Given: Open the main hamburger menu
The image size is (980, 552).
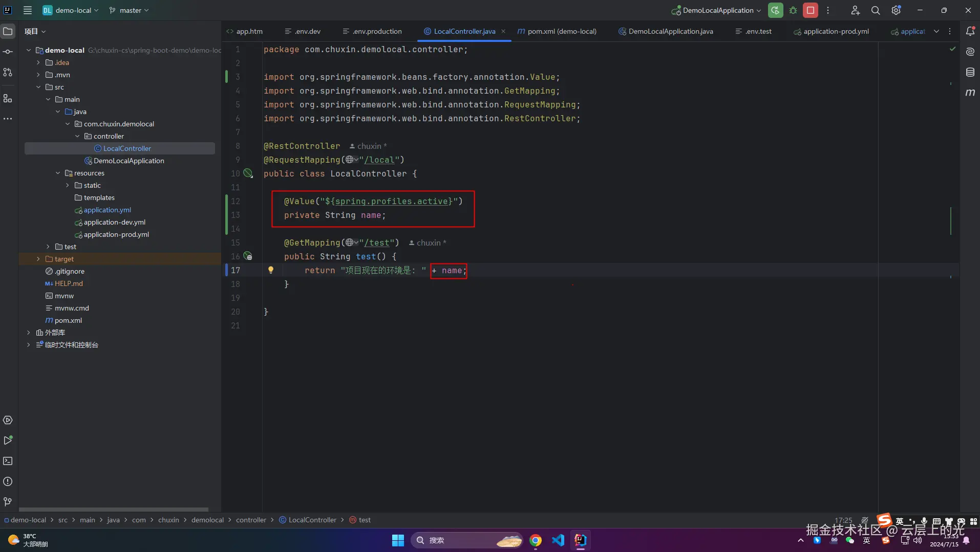Looking at the screenshot, I should tap(28, 10).
